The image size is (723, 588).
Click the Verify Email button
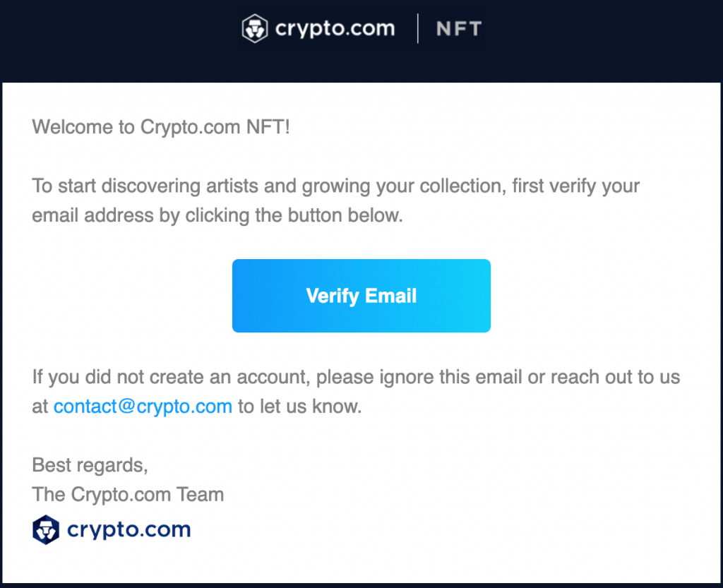361,295
